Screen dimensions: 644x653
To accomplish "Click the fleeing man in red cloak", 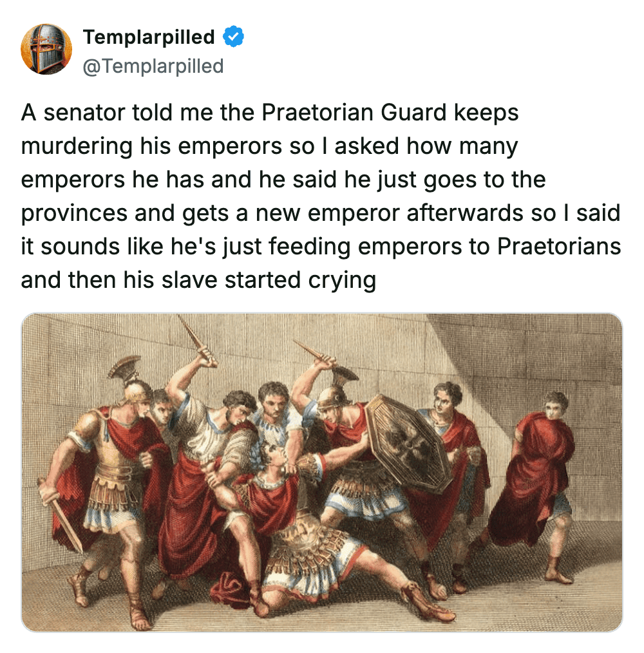I will pos(537,479).
